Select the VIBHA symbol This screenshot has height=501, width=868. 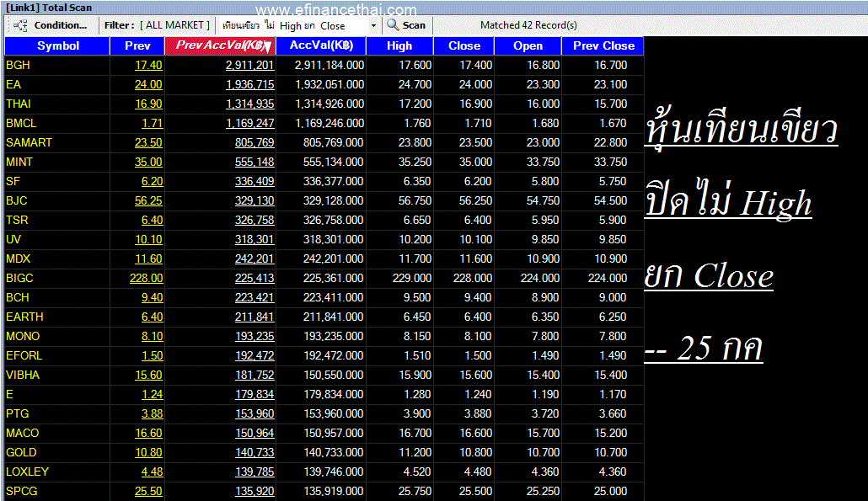click(23, 375)
